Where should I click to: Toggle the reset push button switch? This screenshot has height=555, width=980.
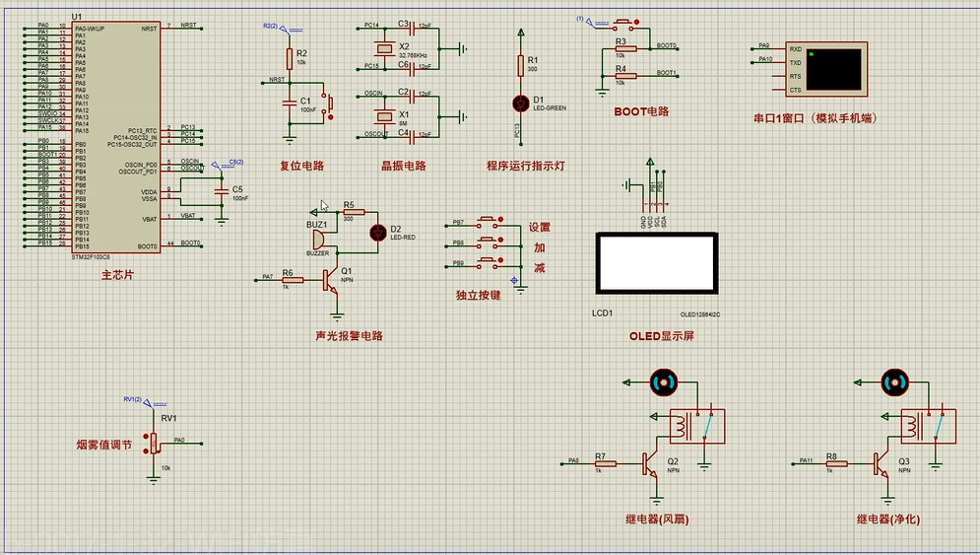tap(328, 105)
